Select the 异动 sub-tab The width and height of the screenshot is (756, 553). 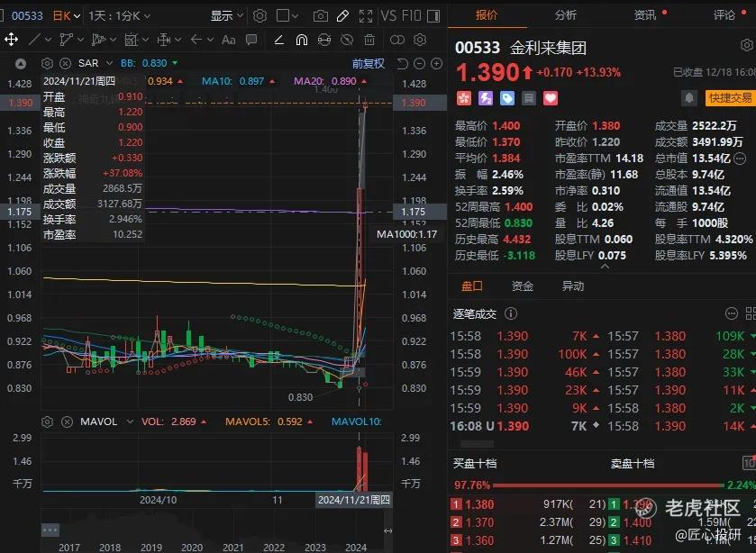coord(573,286)
